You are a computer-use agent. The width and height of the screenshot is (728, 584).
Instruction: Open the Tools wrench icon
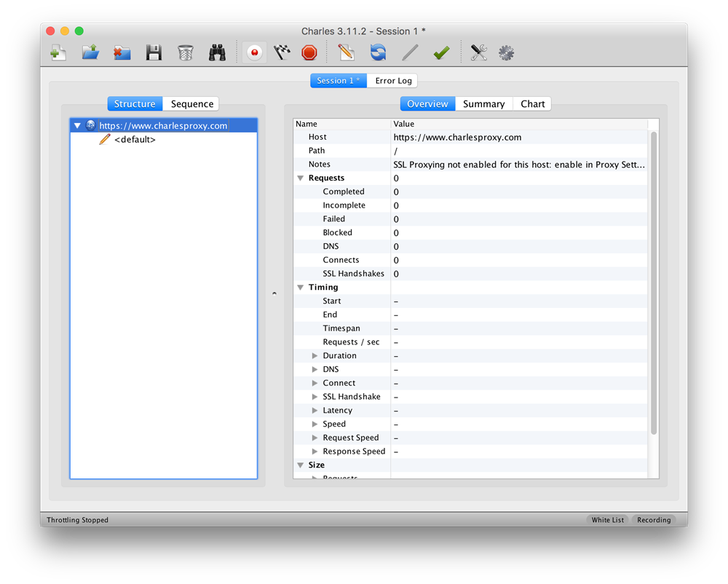[479, 52]
